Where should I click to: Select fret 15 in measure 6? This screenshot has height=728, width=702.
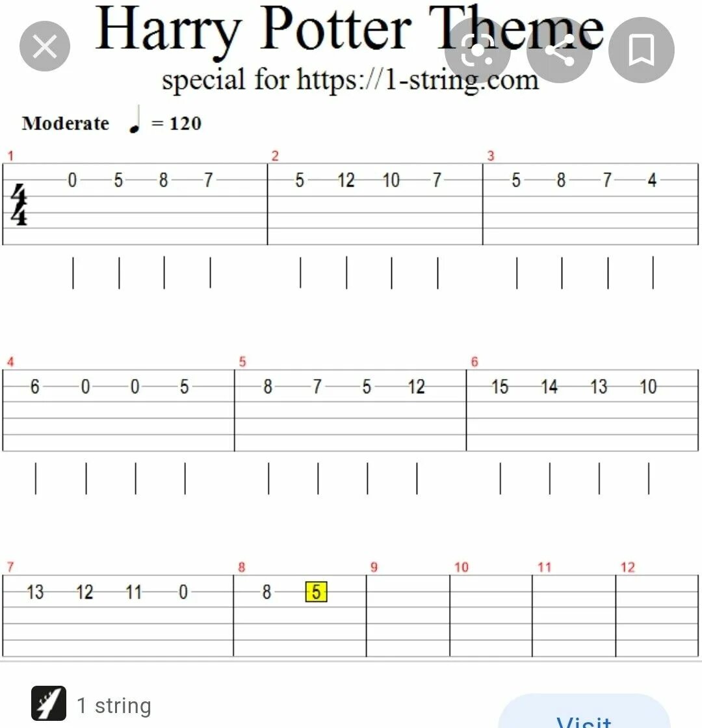click(x=500, y=387)
